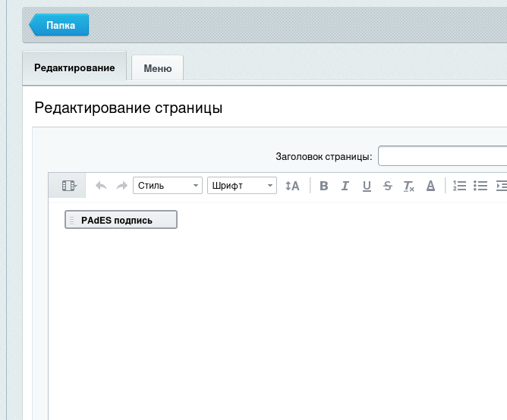This screenshot has width=507, height=420.
Task: Select the Редактирование tab
Action: tap(74, 67)
